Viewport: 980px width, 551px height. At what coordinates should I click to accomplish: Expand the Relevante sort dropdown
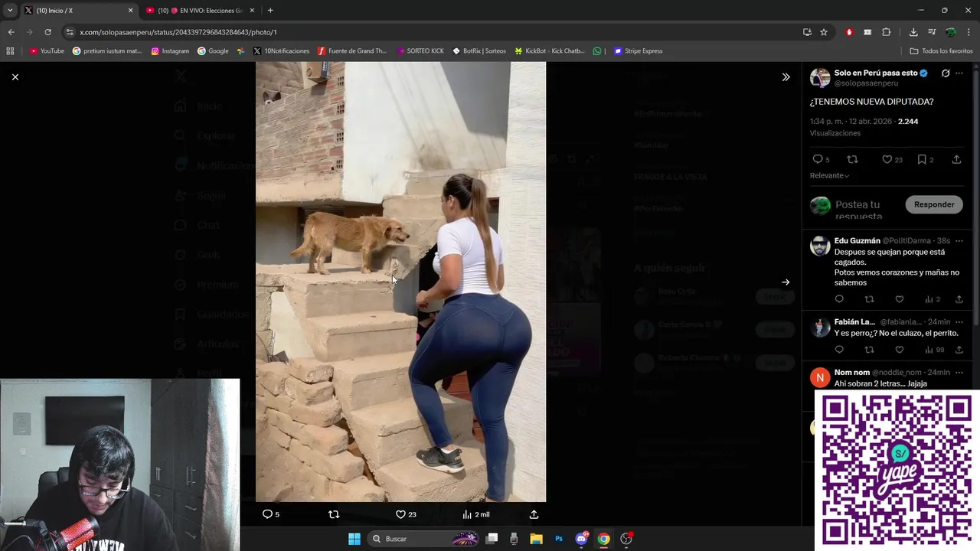click(830, 175)
